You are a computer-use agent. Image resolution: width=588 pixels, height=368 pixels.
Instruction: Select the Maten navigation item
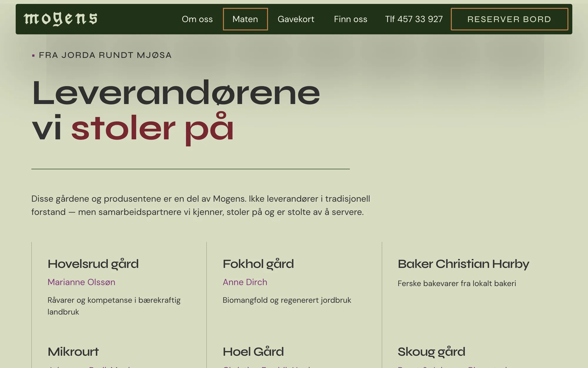pos(245,19)
